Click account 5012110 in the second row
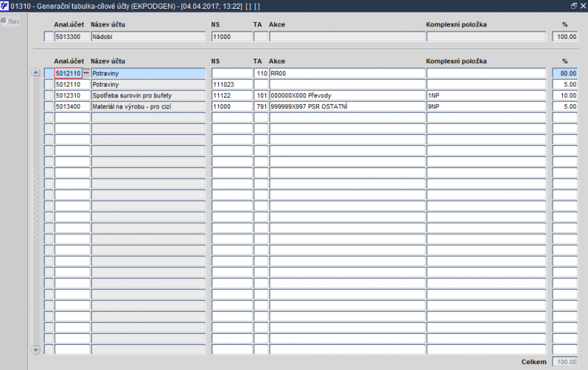Viewport: 588px width, 370px height. point(72,84)
